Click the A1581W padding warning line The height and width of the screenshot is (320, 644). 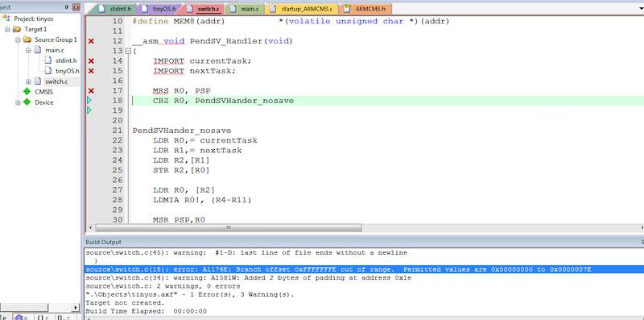[x=249, y=277]
